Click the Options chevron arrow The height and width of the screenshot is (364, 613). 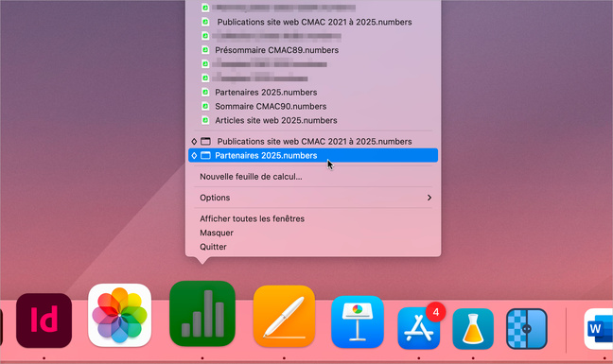point(429,198)
